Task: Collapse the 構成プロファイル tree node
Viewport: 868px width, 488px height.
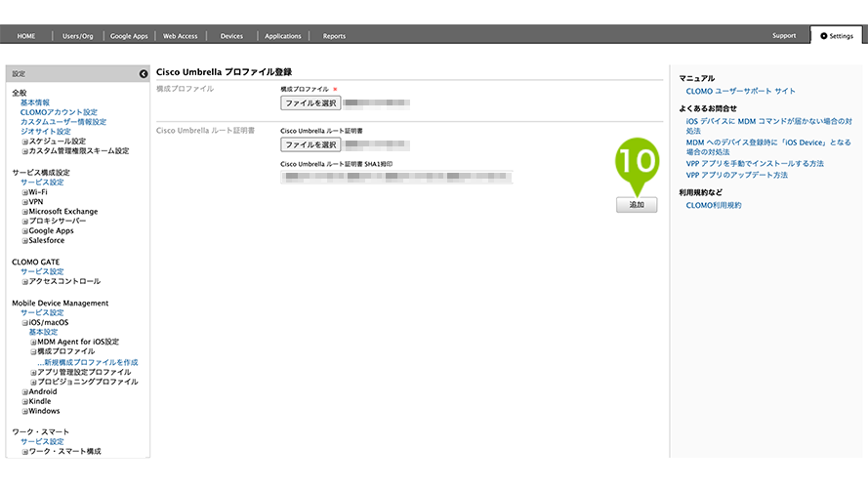Action: [x=33, y=351]
